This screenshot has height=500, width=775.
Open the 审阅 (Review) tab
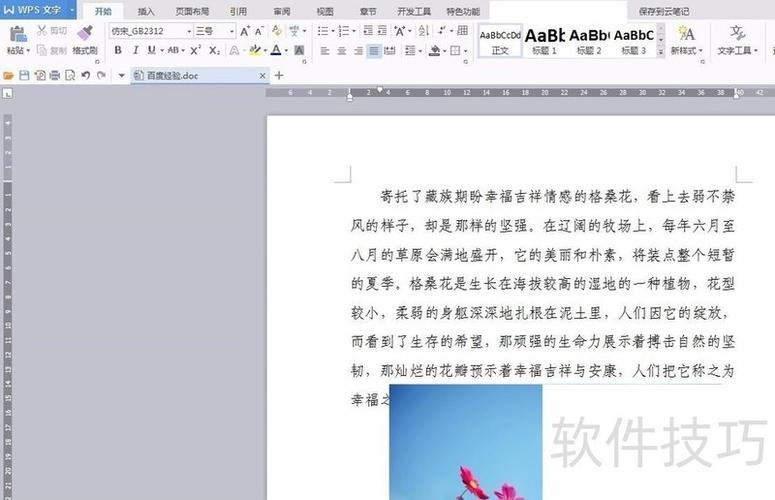point(282,11)
